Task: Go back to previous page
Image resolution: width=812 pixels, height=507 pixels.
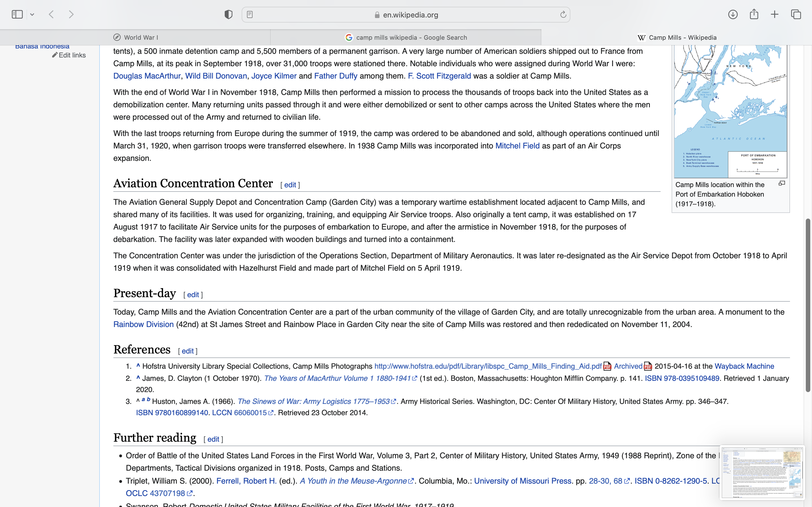Action: coord(51,14)
